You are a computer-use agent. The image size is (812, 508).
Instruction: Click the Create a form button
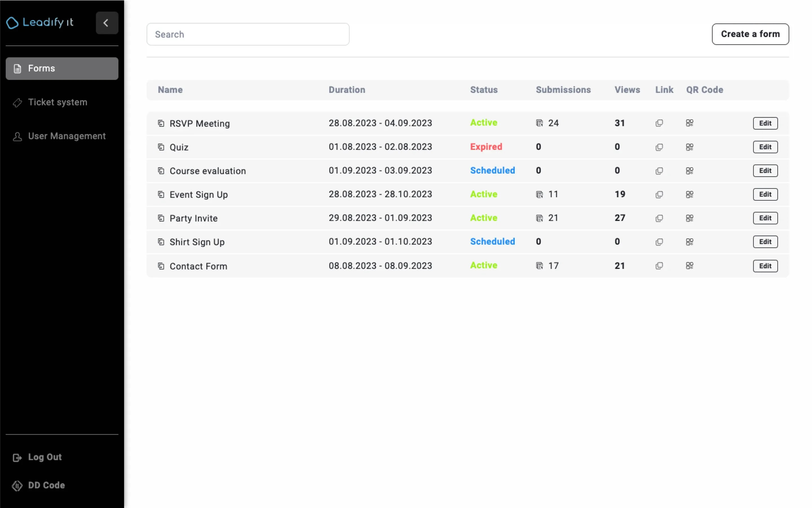coord(751,34)
